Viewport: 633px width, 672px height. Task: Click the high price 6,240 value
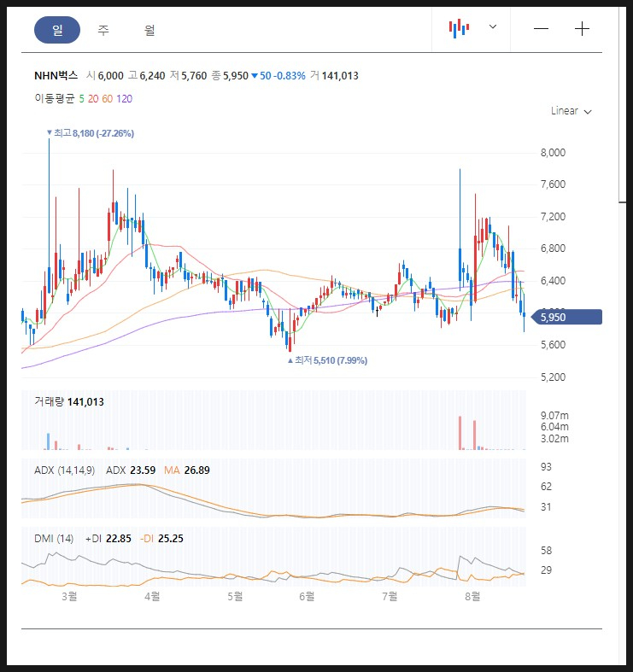click(x=152, y=76)
